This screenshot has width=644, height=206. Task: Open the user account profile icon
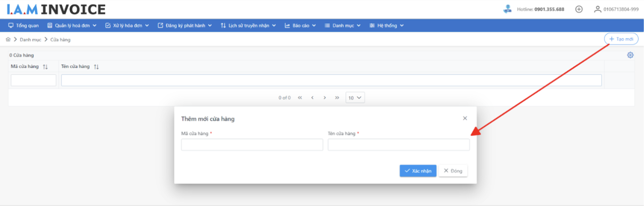(x=597, y=9)
